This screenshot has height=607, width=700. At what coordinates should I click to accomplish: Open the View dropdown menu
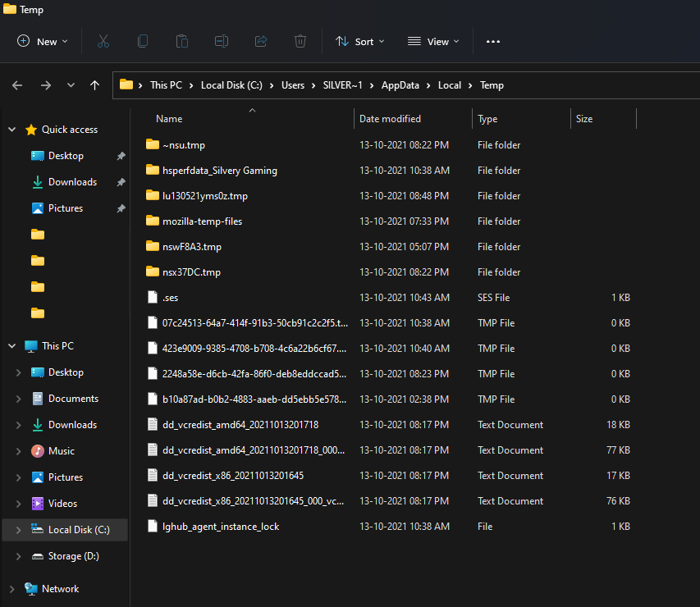pyautogui.click(x=433, y=42)
